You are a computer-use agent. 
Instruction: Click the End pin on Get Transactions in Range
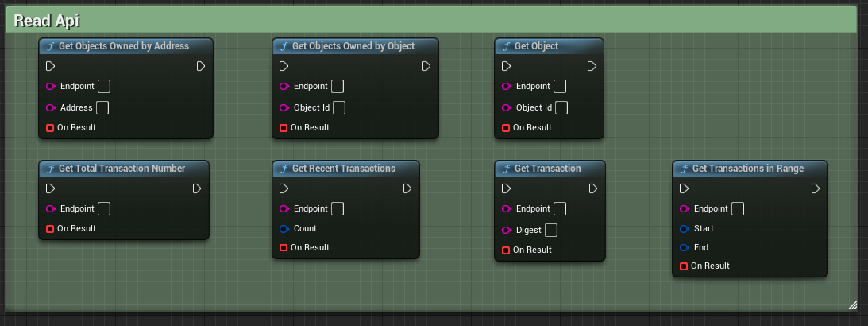click(685, 247)
